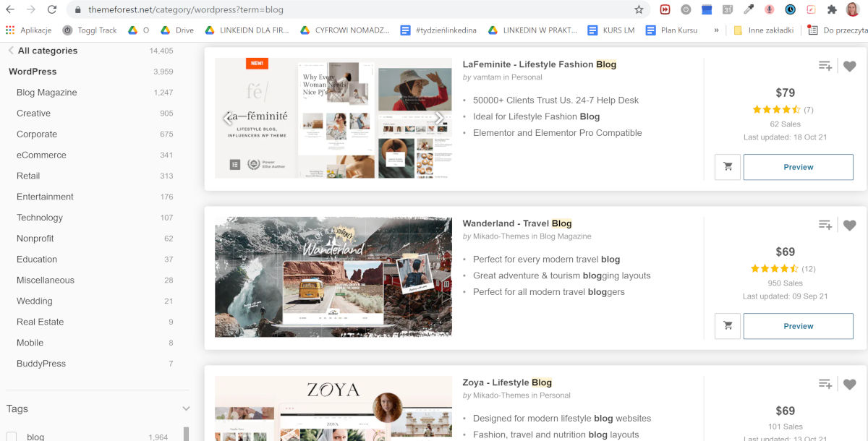Open the Chrome profile avatar

(x=854, y=10)
